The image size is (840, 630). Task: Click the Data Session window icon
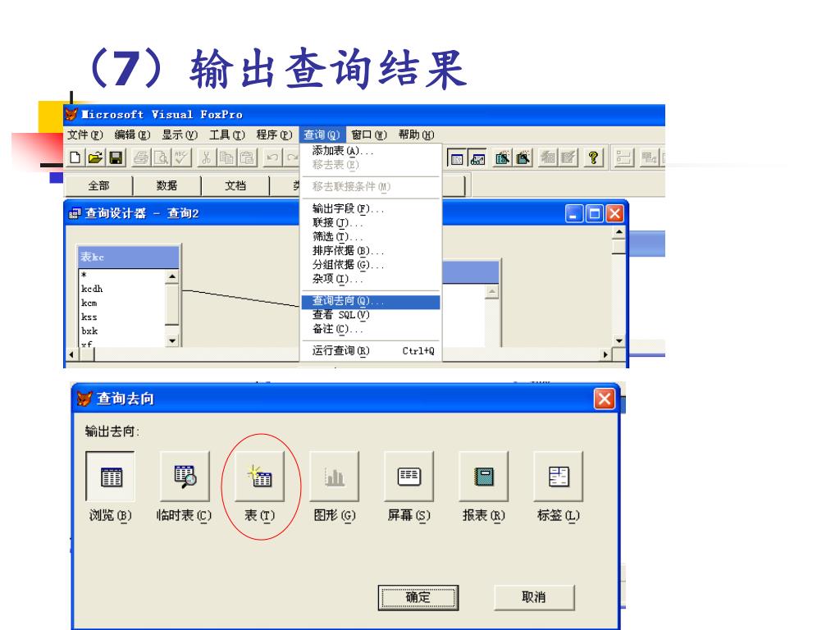pyautogui.click(x=477, y=158)
